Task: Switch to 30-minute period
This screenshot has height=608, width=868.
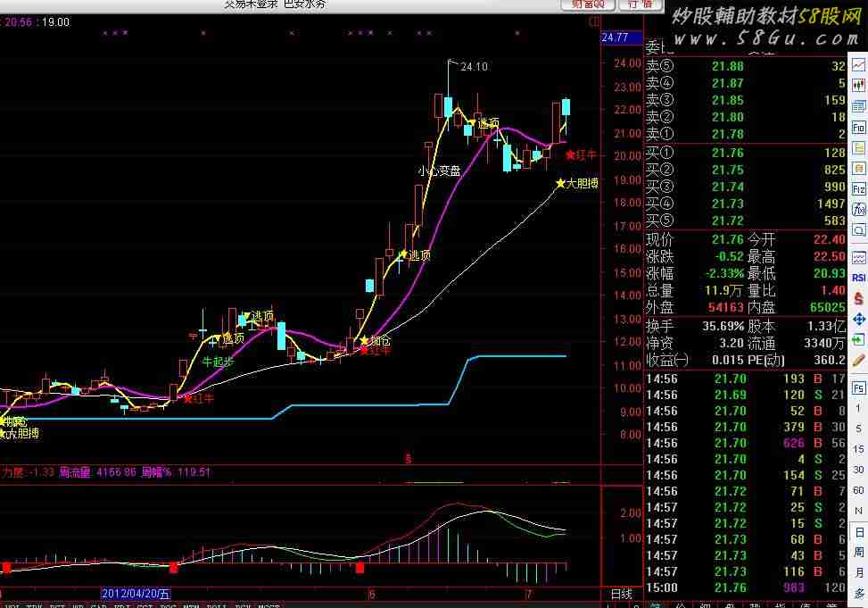Action: pos(859,471)
